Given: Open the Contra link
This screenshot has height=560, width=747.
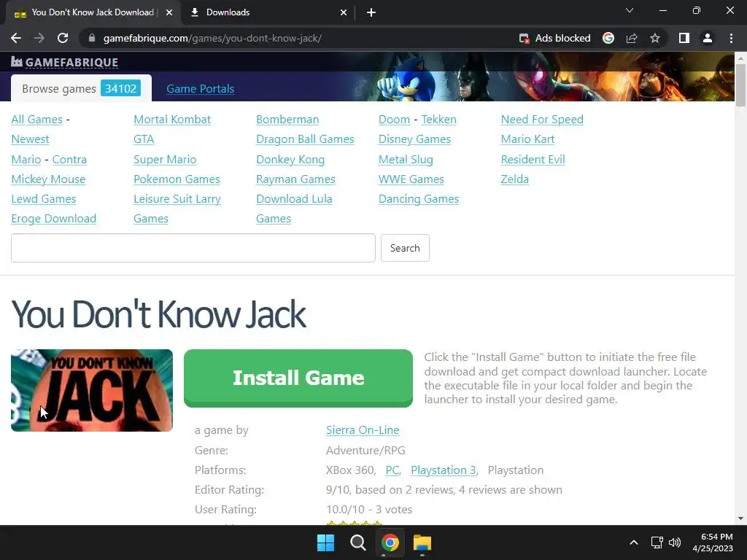Looking at the screenshot, I should (x=69, y=159).
